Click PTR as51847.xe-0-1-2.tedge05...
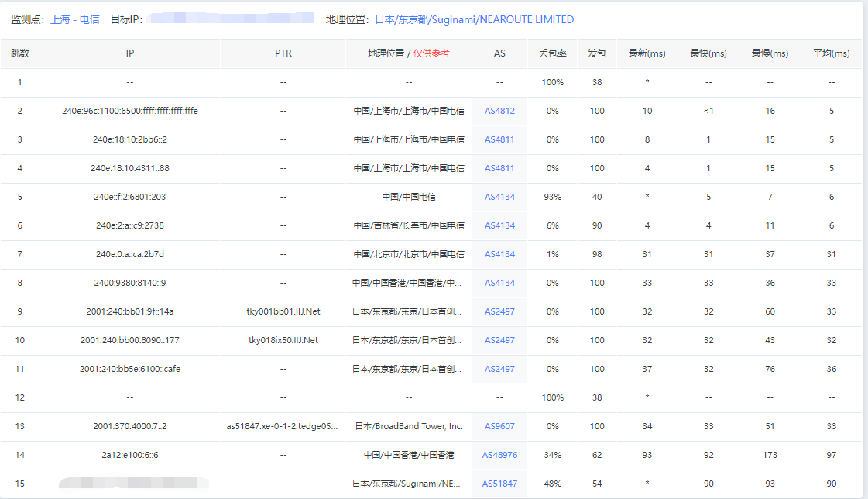Viewport: 868px width, 499px height. click(x=282, y=426)
